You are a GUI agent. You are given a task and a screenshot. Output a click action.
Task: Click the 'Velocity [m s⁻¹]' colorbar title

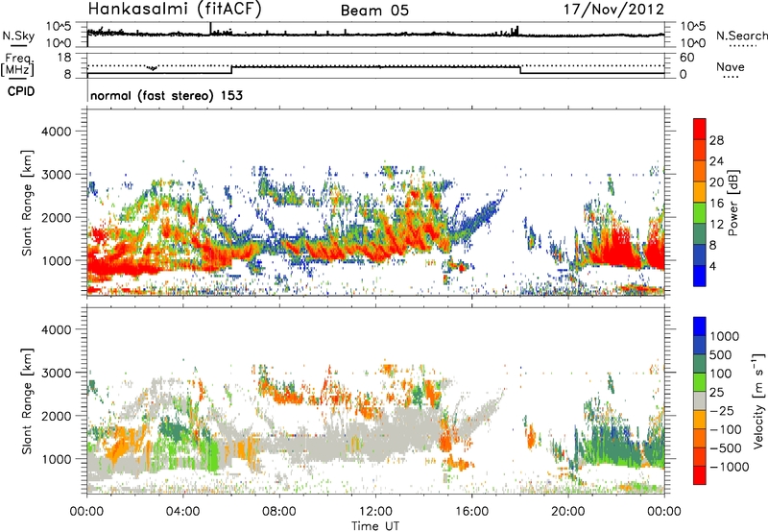758,400
